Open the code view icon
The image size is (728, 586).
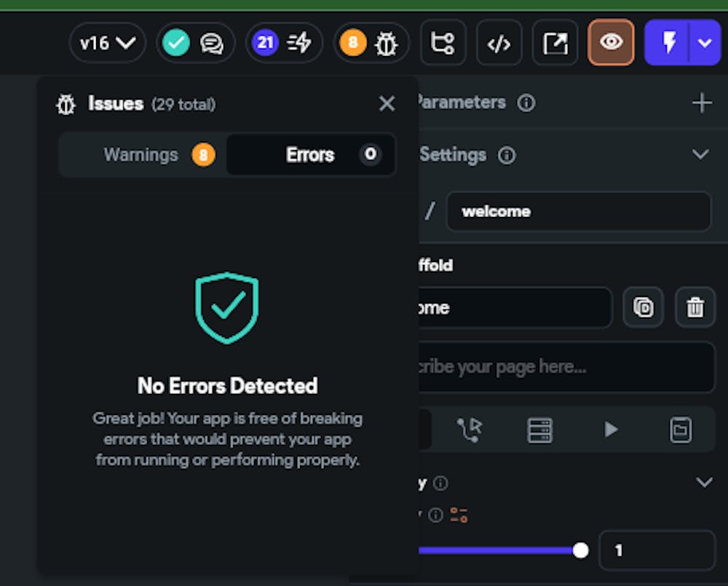click(x=499, y=43)
